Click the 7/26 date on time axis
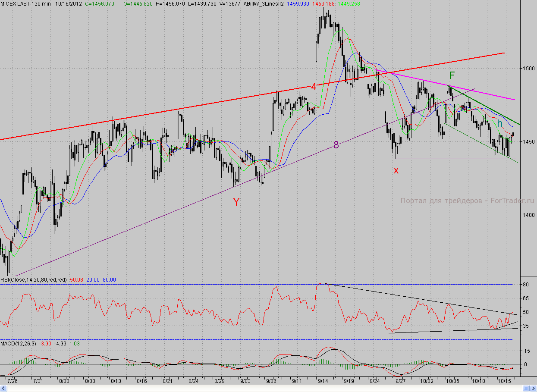The image size is (537, 392). [13, 381]
